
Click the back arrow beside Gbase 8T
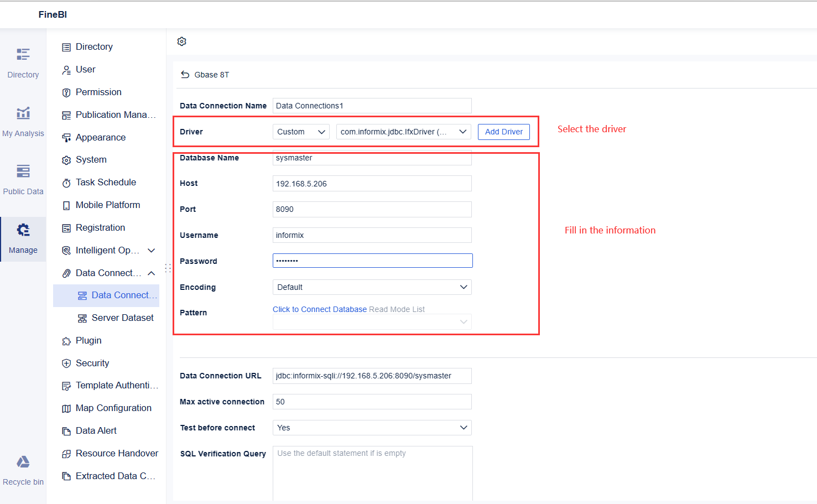[185, 75]
